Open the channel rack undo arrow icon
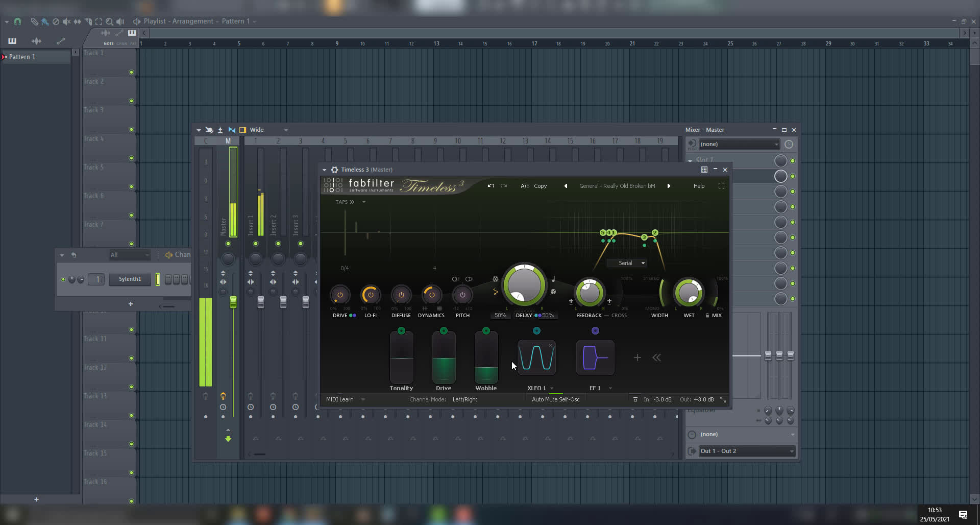Viewport: 980px width, 525px height. pos(73,255)
